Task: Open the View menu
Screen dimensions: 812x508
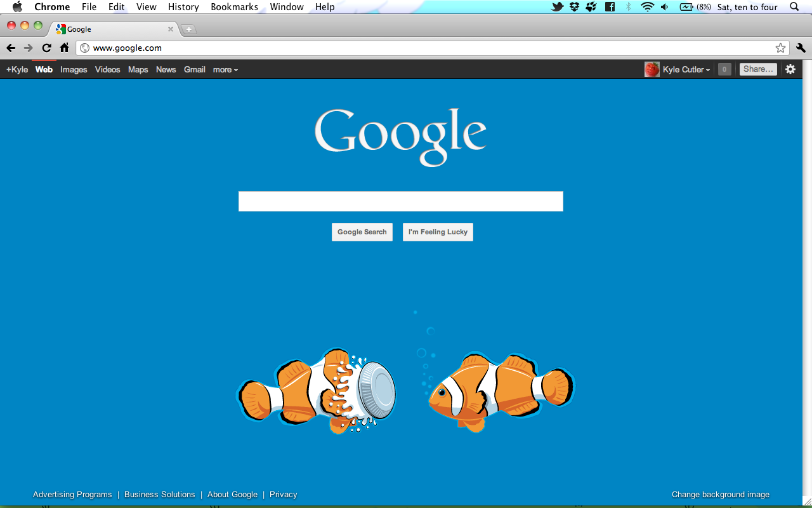Action: 147,7
